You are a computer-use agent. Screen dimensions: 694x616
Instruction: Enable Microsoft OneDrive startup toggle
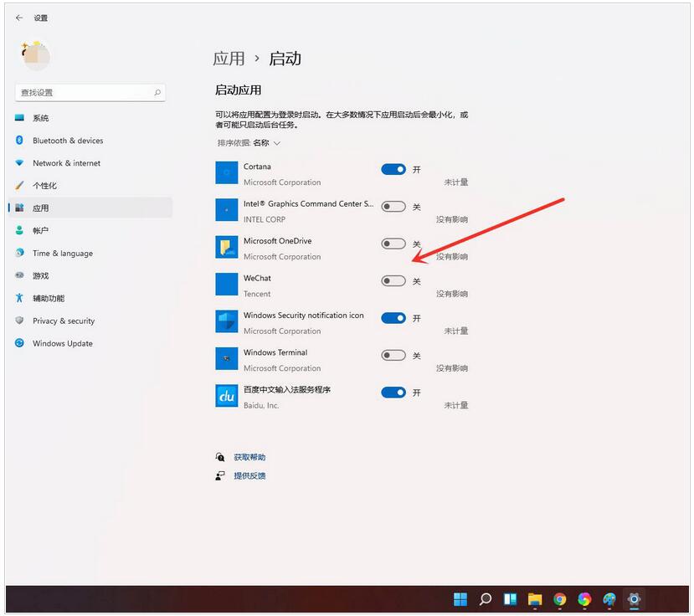[393, 244]
